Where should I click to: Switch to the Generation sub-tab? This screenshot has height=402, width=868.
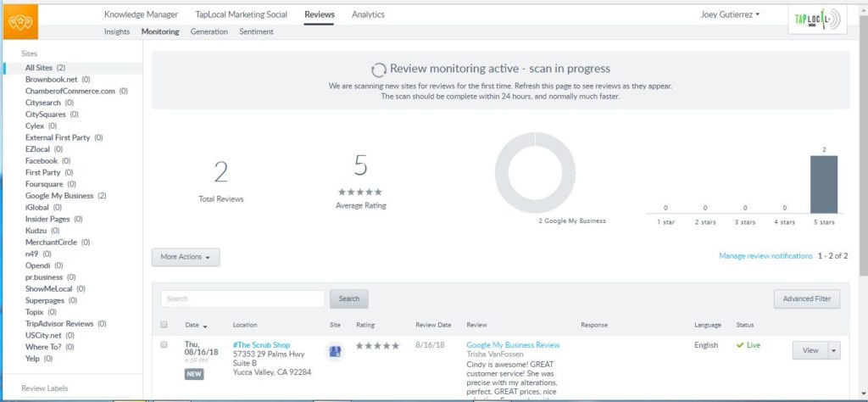(209, 31)
